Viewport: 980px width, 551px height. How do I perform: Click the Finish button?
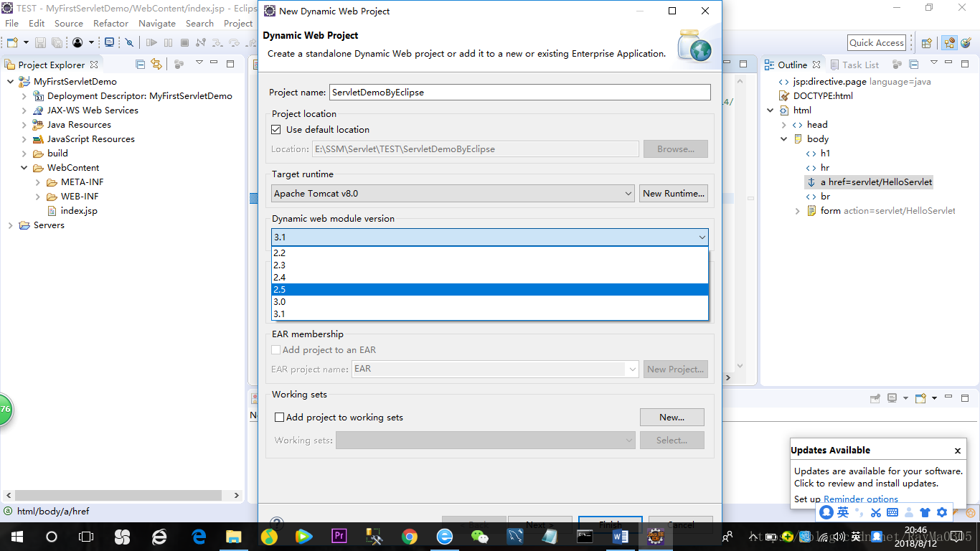(x=611, y=523)
